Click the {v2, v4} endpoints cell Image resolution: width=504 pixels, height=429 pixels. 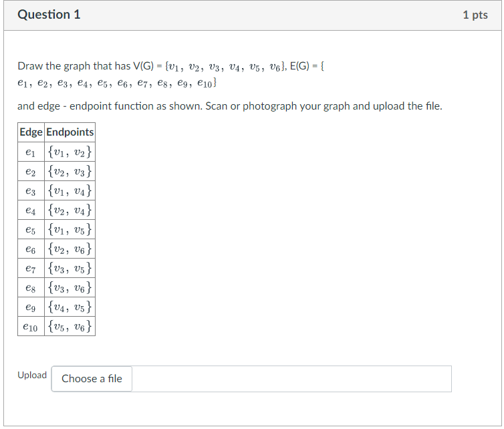click(70, 210)
